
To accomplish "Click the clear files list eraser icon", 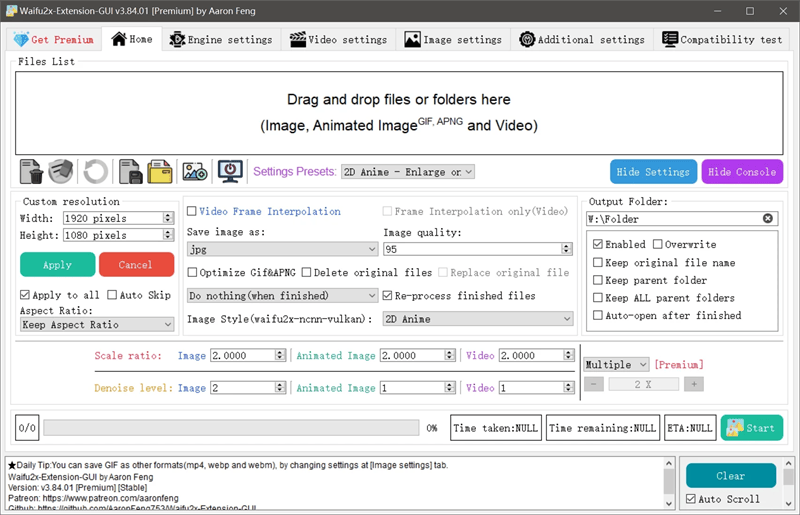I will pos(62,172).
